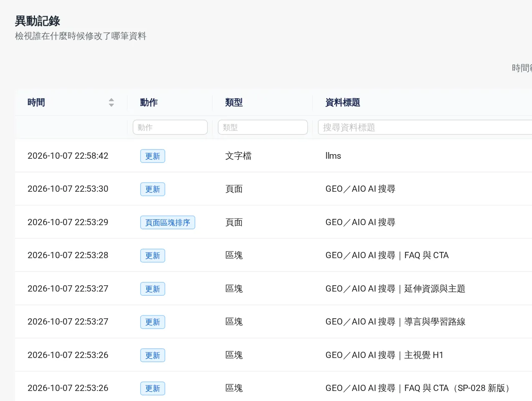Click the 異動記錄 page heading
Image resolution: width=532 pixels, height=401 pixels.
pyautogui.click(x=38, y=21)
